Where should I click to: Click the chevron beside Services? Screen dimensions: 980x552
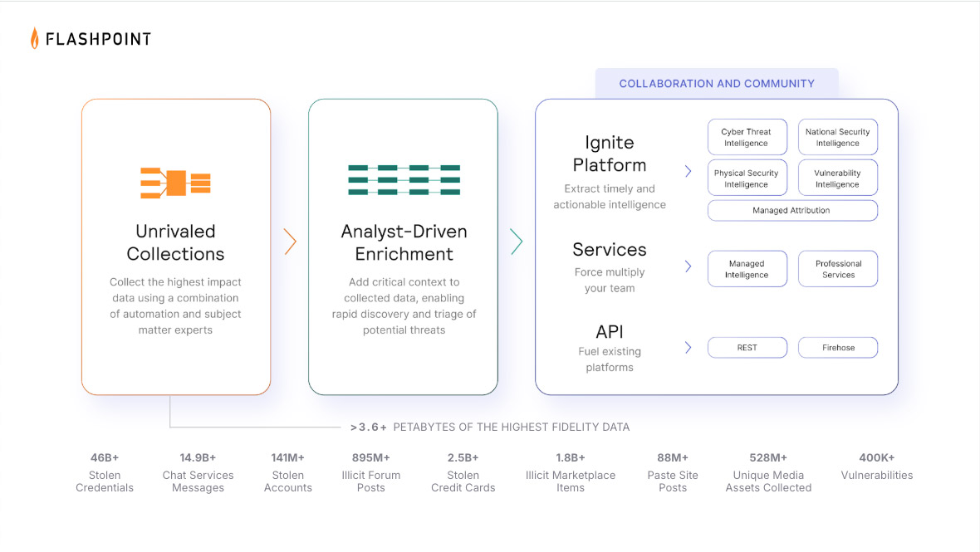(x=688, y=266)
